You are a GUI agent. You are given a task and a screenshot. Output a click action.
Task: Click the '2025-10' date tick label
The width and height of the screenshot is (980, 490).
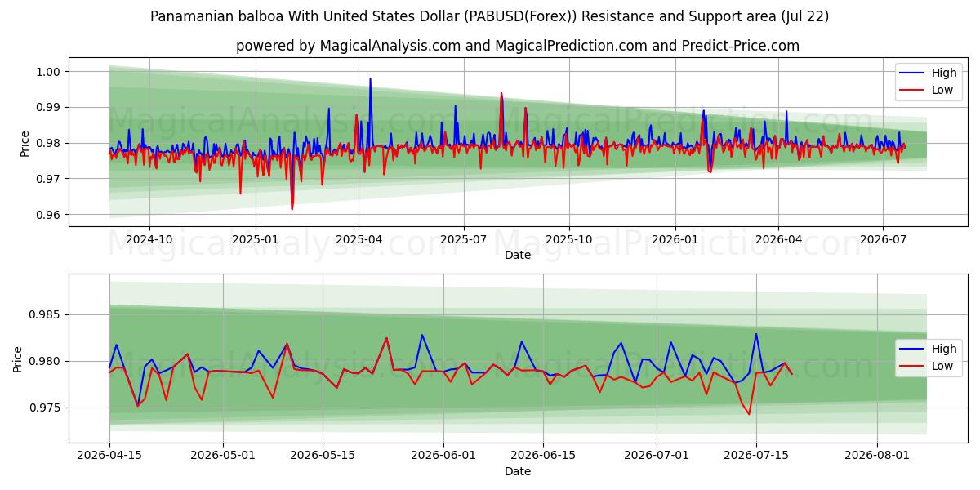pos(568,239)
